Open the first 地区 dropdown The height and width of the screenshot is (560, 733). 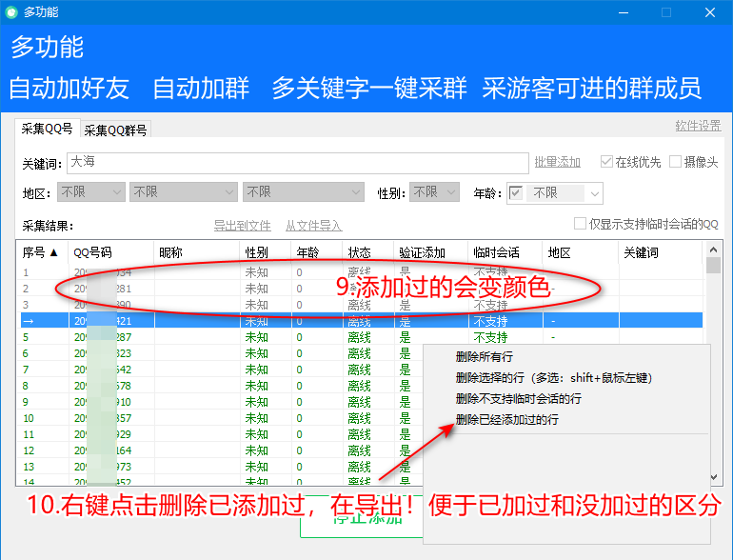click(x=90, y=192)
